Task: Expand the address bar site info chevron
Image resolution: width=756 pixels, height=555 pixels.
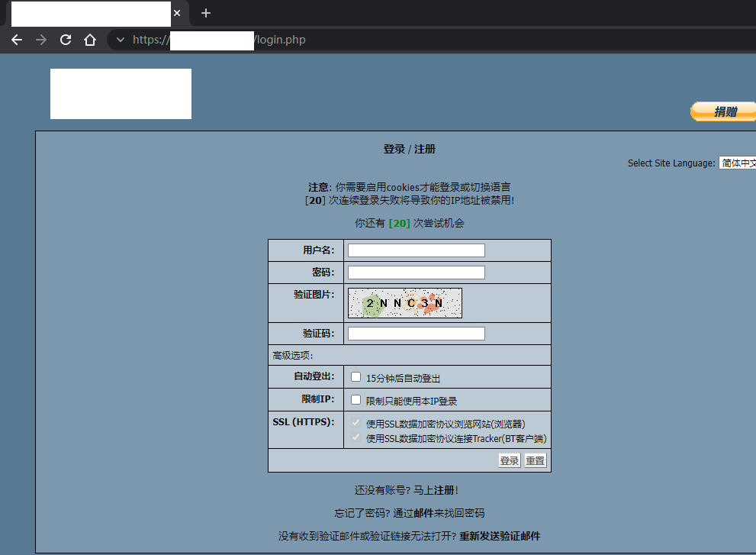Action: 120,40
